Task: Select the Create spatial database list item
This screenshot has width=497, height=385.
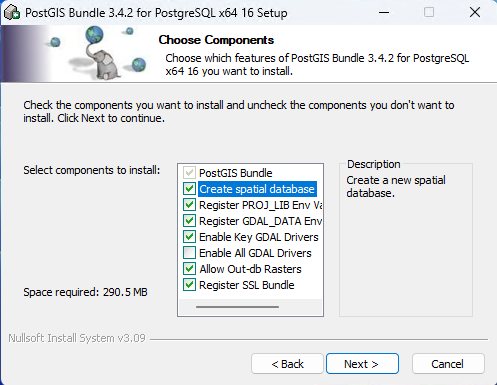Action: (x=257, y=189)
